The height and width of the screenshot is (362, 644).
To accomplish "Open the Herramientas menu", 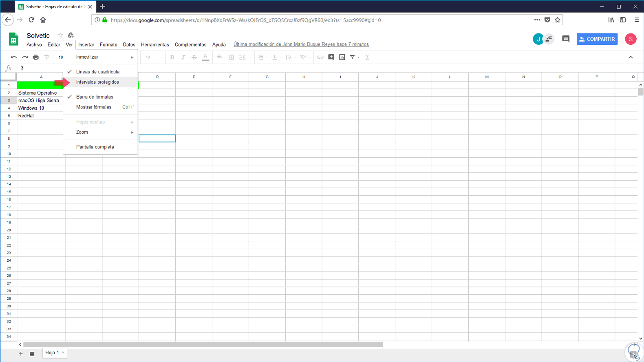I will pos(155,44).
